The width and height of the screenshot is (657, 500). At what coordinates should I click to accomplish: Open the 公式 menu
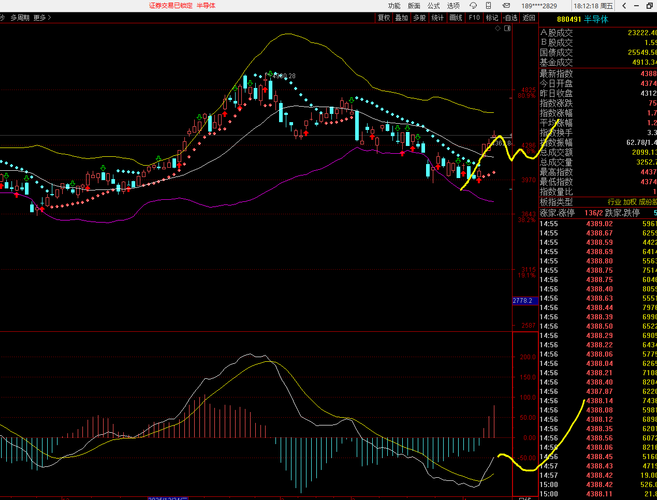[434, 5]
